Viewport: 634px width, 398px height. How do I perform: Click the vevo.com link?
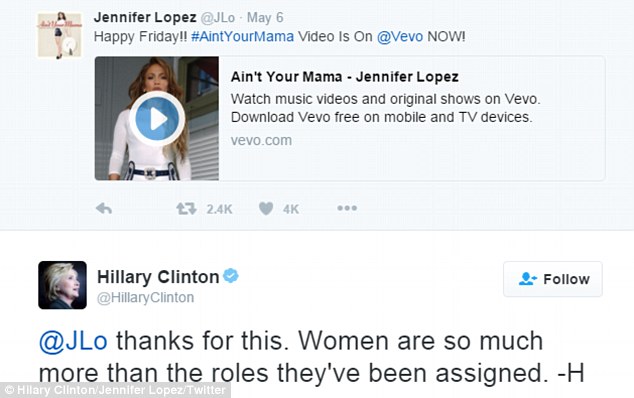261,140
